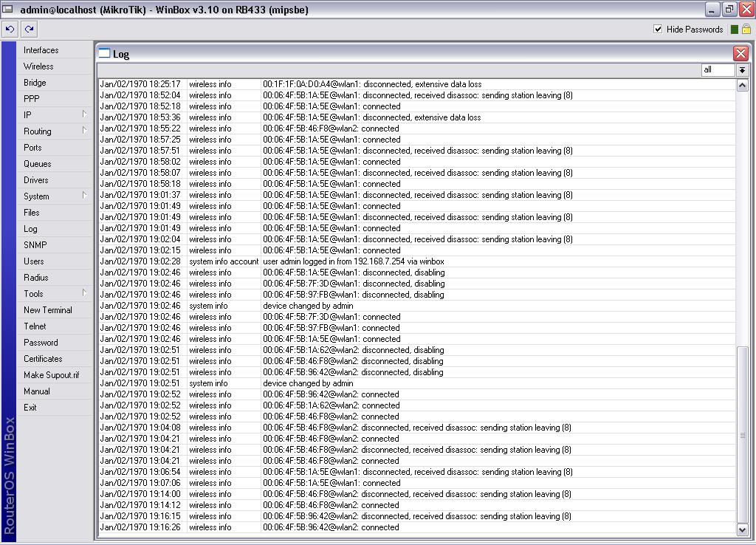The image size is (756, 545).
Task: Select 19:02:51 row for 00:06:4F:5B:1A:62@wlan2 disabling
Action: (x=416, y=350)
